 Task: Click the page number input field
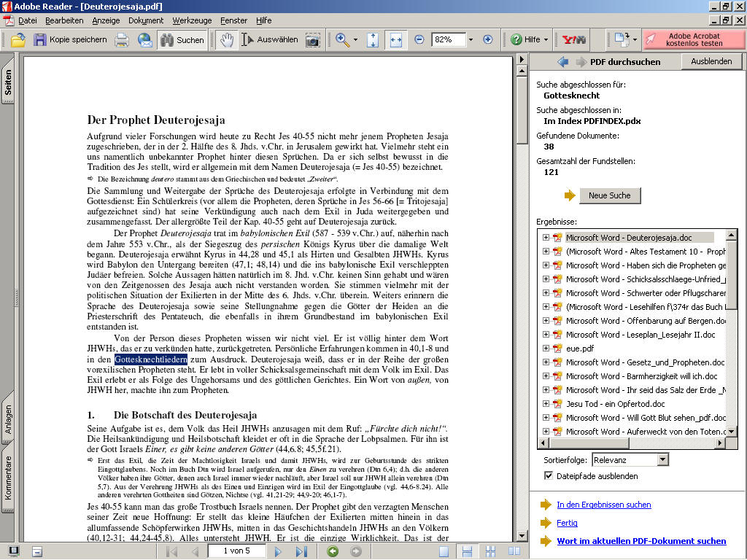pos(236,551)
